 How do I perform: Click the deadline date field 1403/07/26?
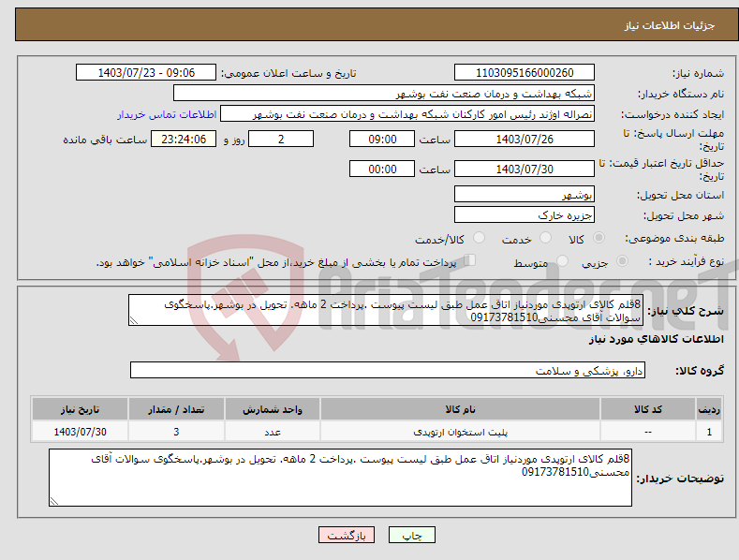click(x=525, y=139)
